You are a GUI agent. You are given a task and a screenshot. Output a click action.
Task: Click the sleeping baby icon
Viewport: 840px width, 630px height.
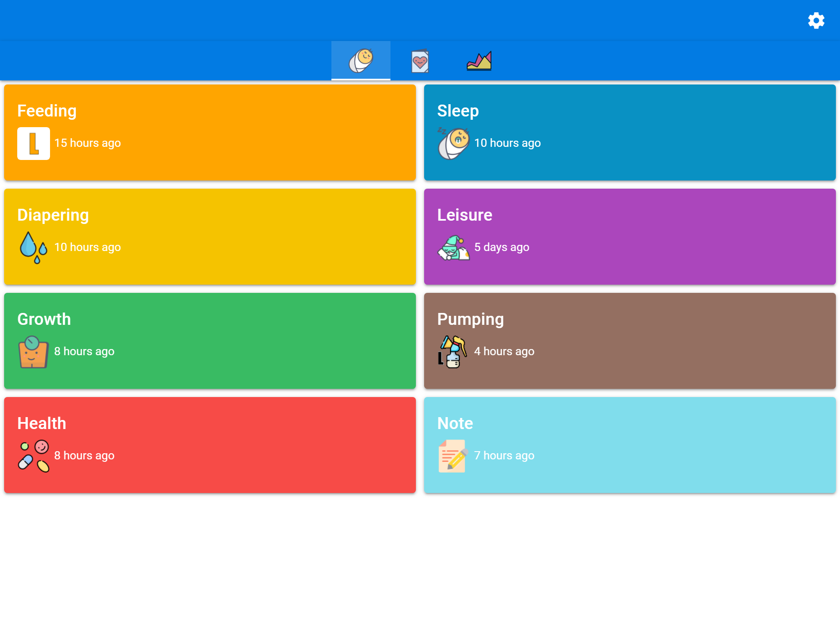[x=453, y=144]
